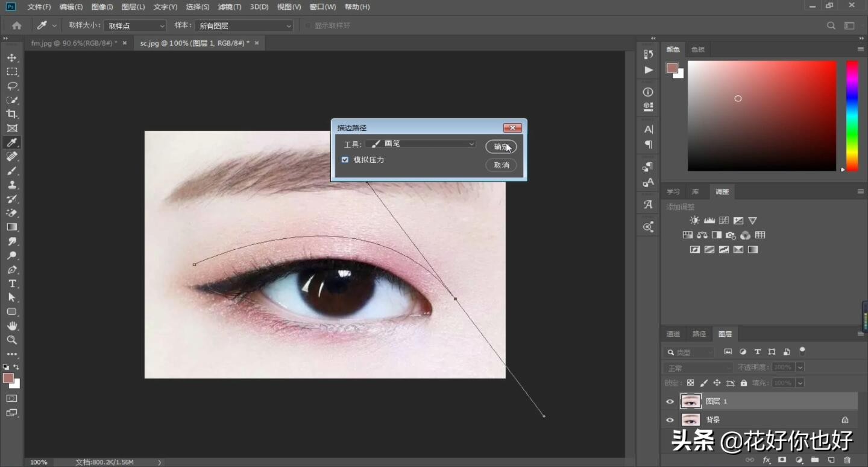Expand the 样本 所有图层 dropdown
This screenshot has width=868, height=467.
(244, 26)
